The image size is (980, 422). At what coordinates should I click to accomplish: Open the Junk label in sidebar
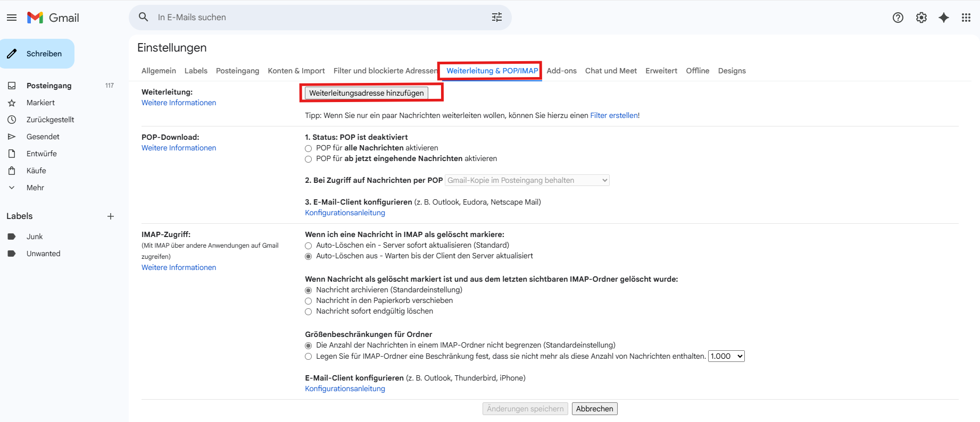point(35,237)
